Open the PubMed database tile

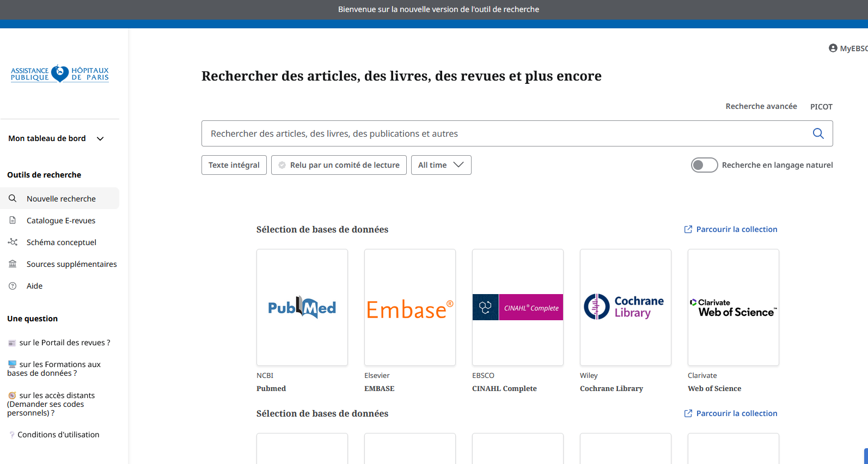pos(302,307)
